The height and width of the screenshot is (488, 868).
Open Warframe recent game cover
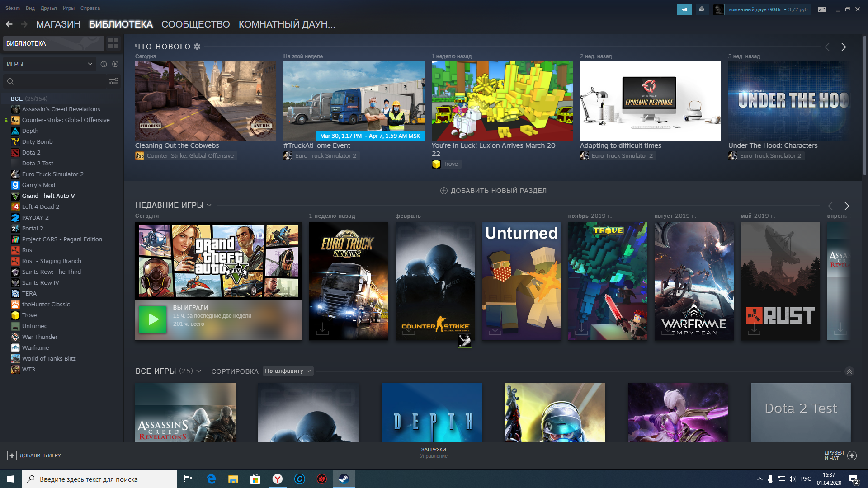(694, 281)
